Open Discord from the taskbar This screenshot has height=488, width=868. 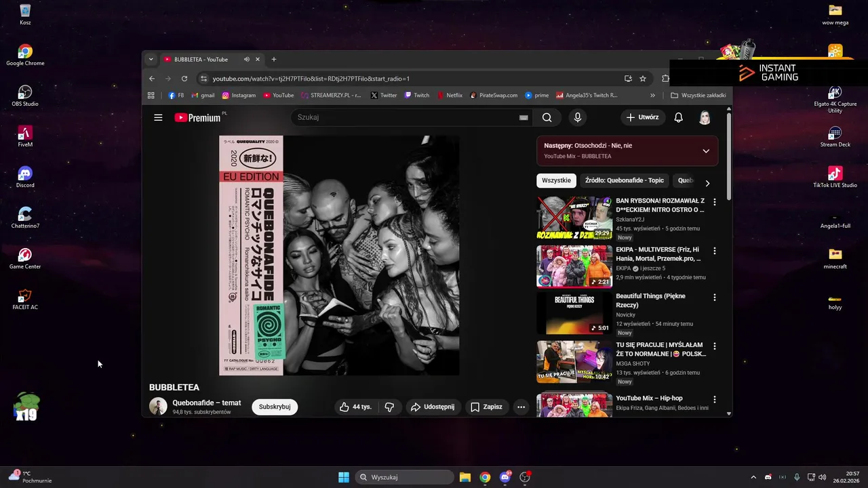click(505, 477)
